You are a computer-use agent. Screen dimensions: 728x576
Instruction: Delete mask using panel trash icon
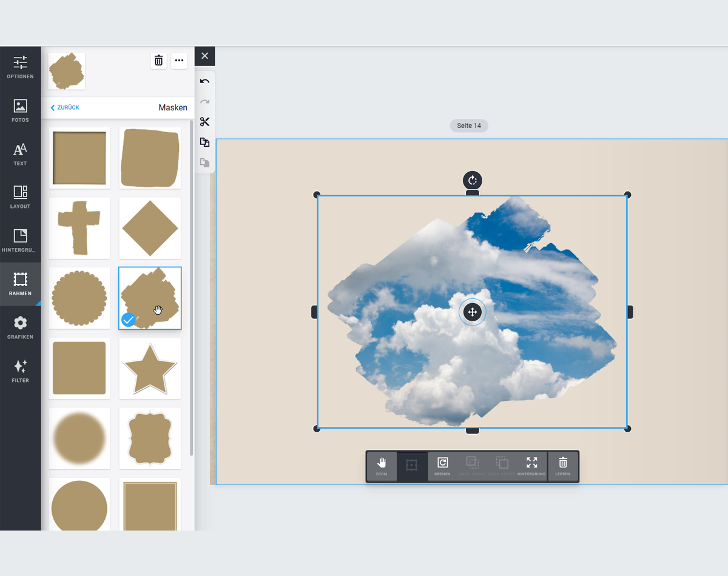(x=158, y=60)
